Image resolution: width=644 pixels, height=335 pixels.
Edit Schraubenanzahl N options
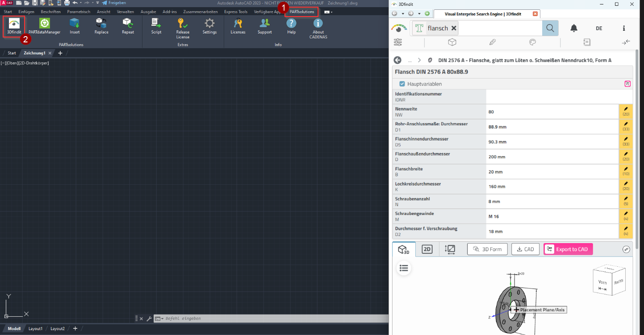click(626, 201)
